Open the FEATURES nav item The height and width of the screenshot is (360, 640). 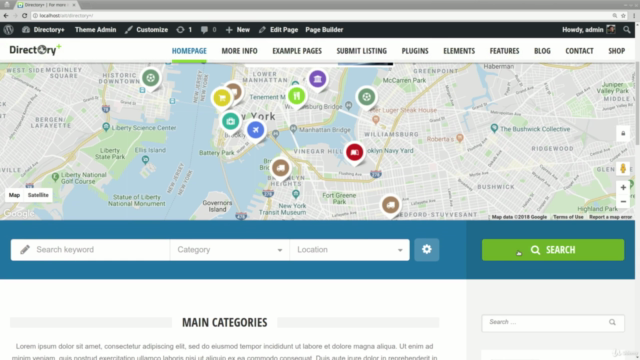tap(504, 51)
